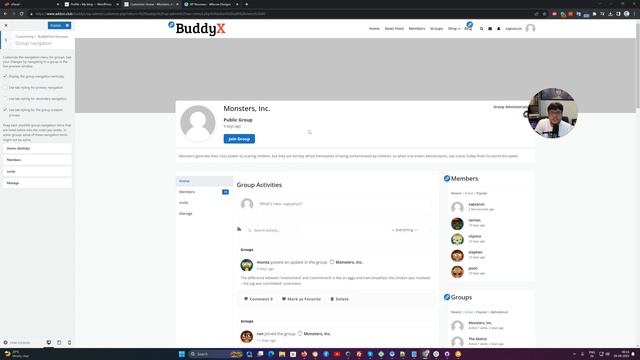Go back using the Customizer back arrow
This screenshot has height=360, width=640.
coord(6,40)
